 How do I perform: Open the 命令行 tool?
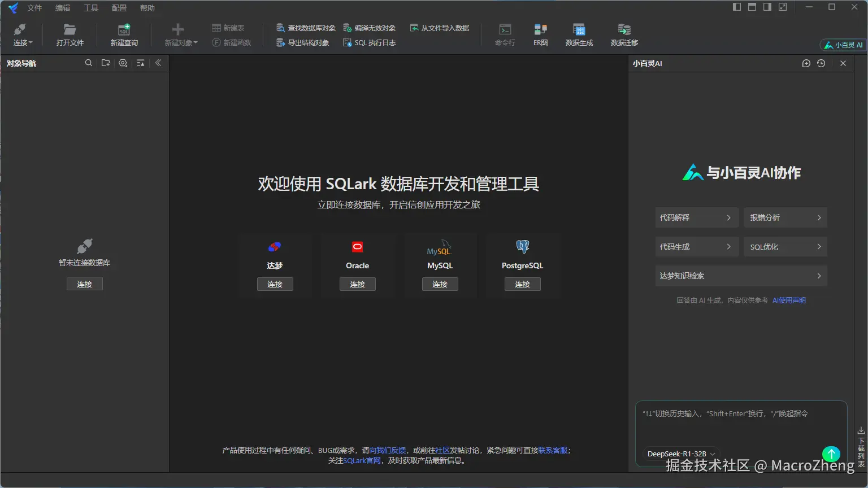click(505, 35)
